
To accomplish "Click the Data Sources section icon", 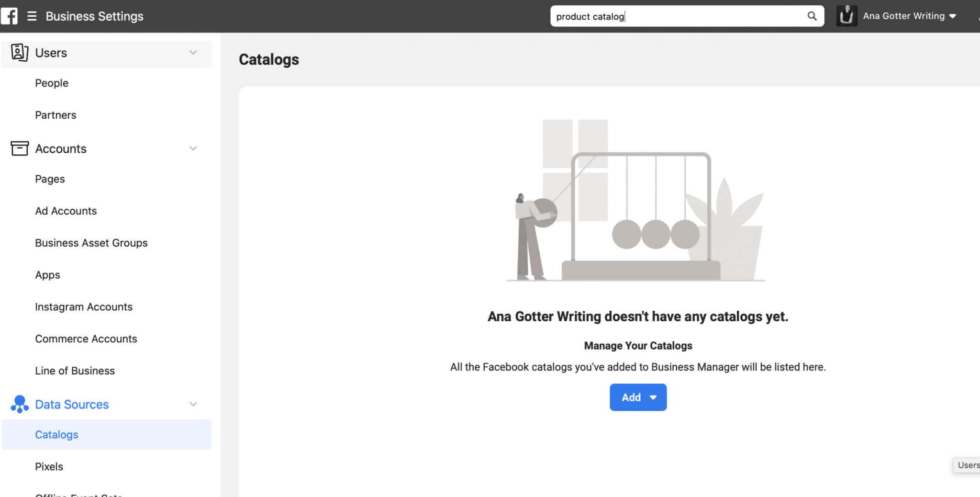I will [20, 404].
